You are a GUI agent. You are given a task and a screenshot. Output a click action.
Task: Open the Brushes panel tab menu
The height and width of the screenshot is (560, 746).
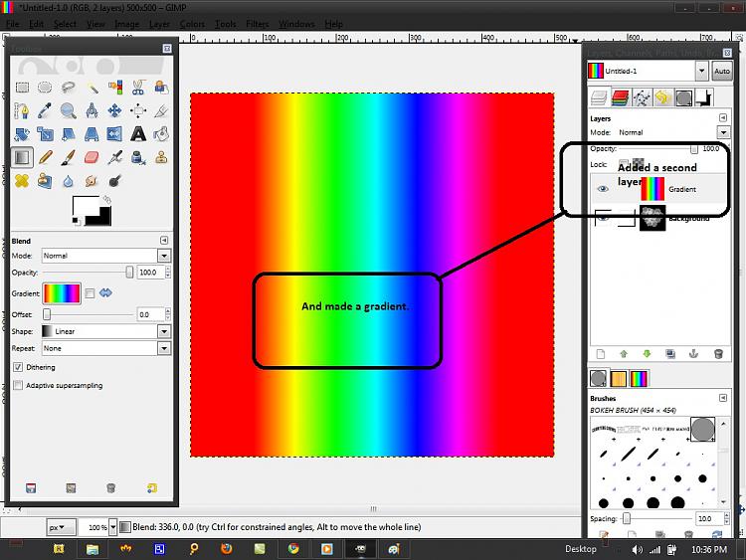723,398
